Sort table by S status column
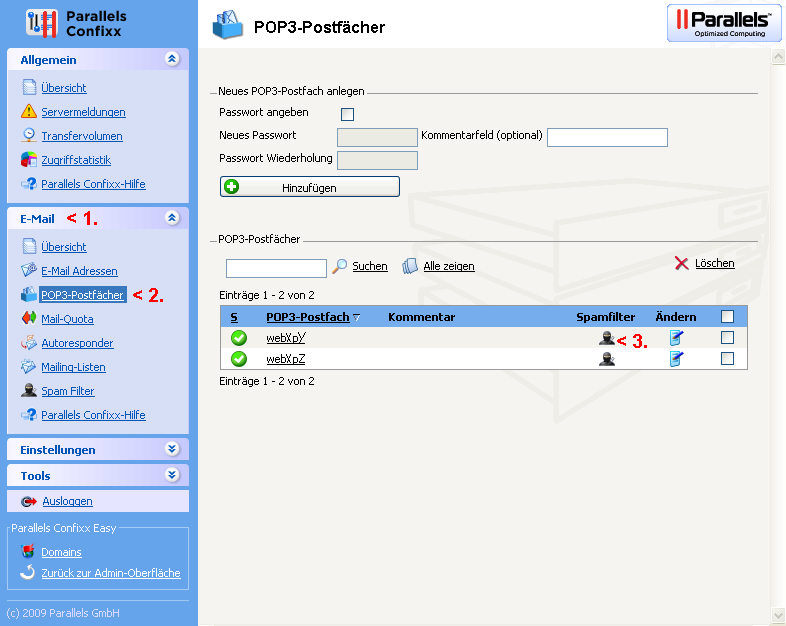The width and height of the screenshot is (786, 626). tap(234, 317)
